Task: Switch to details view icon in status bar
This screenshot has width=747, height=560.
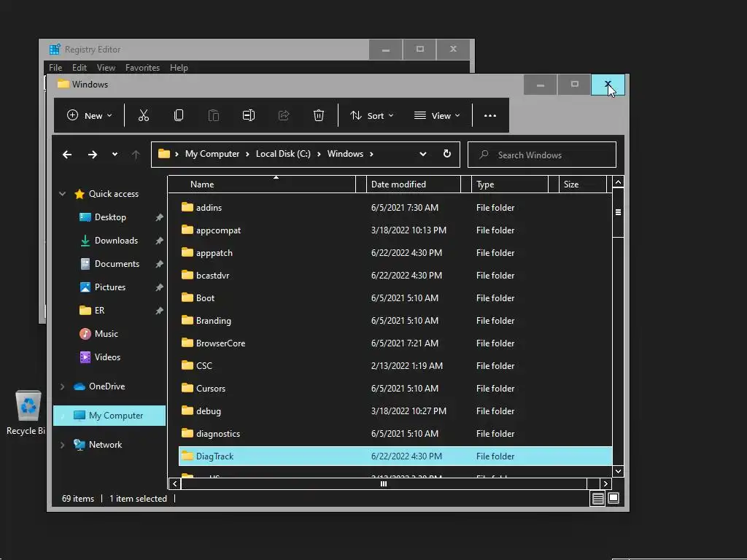Action: click(x=597, y=499)
